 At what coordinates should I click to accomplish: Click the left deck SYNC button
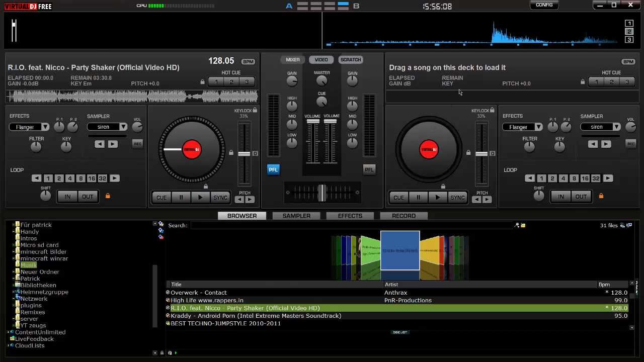pos(220,198)
